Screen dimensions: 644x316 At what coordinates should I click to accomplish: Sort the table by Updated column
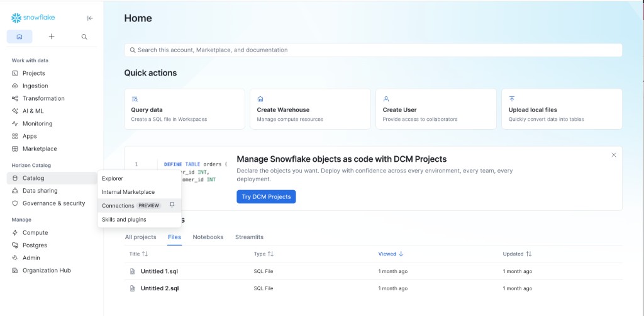[x=517, y=254]
